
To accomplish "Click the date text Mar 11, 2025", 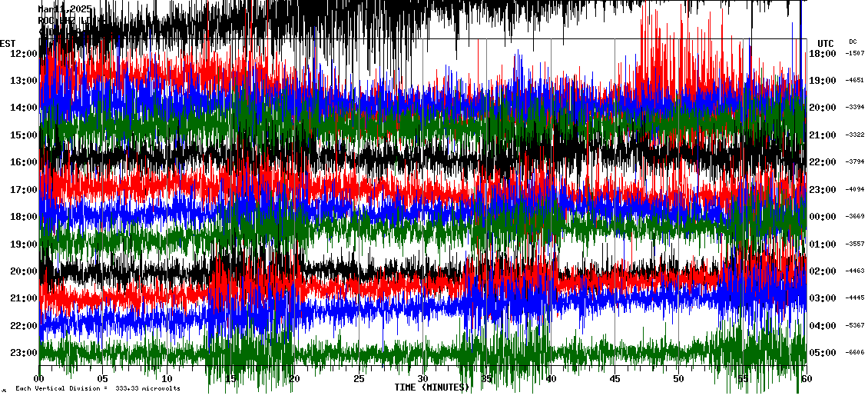I will [65, 8].
